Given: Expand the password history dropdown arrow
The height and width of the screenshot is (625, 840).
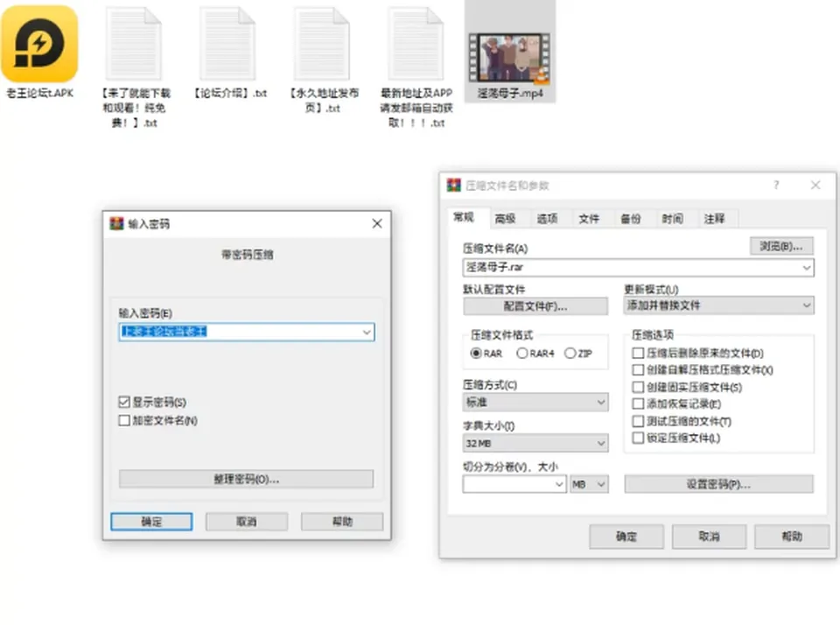Looking at the screenshot, I should (367, 332).
